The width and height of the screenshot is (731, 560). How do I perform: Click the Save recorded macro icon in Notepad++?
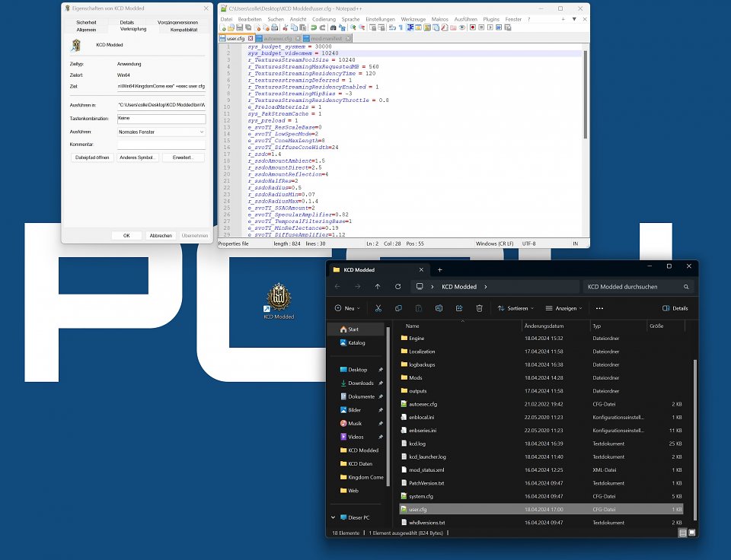tap(508, 27)
